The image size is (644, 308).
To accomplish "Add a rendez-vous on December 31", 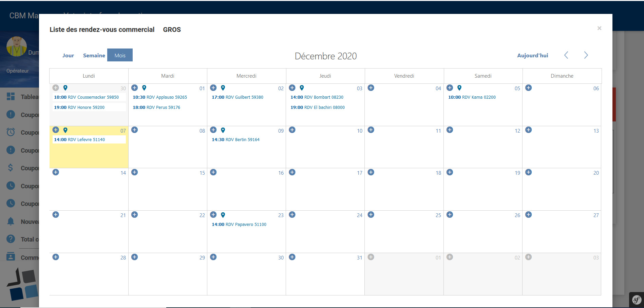I will coord(292,257).
